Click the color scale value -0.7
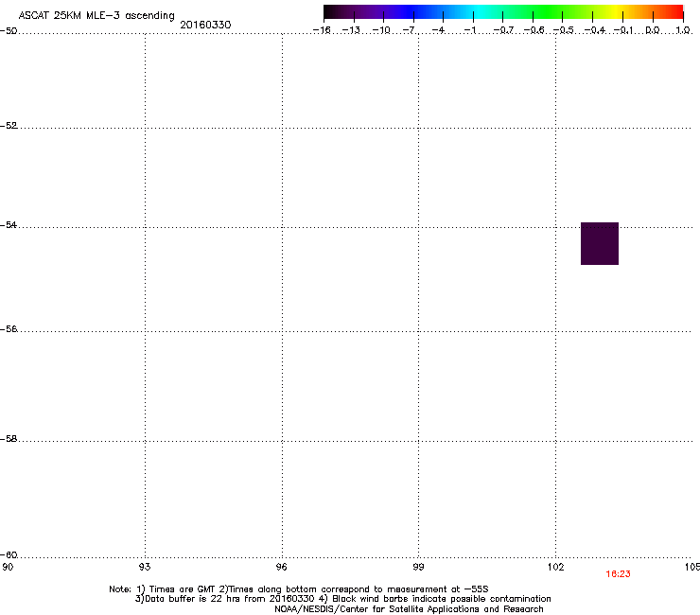The width and height of the screenshot is (700, 615). pos(503,30)
